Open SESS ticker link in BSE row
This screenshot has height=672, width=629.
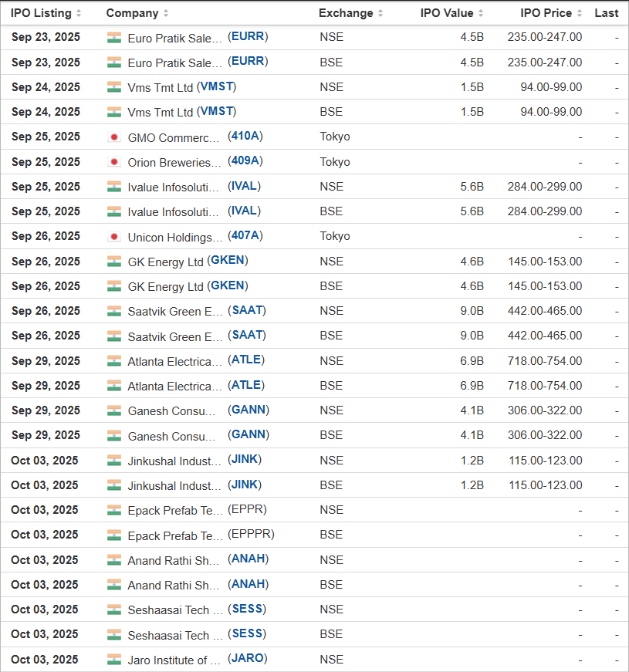click(x=247, y=633)
